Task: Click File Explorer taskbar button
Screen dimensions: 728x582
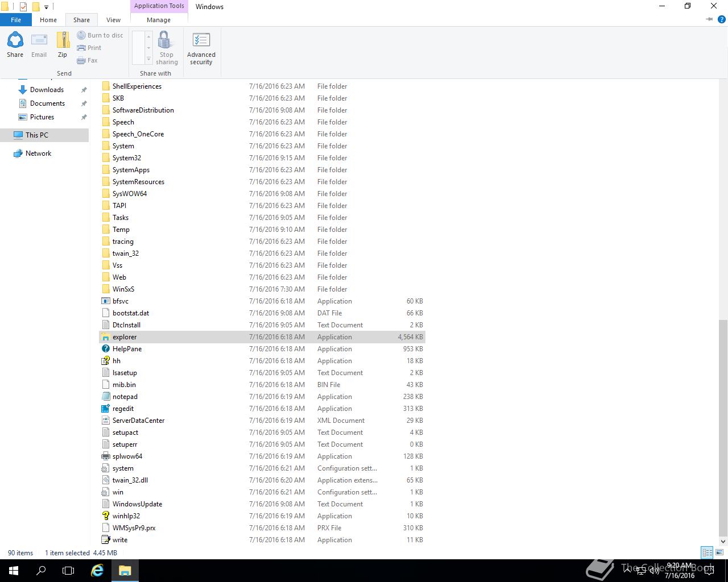Action: pyautogui.click(x=125, y=571)
